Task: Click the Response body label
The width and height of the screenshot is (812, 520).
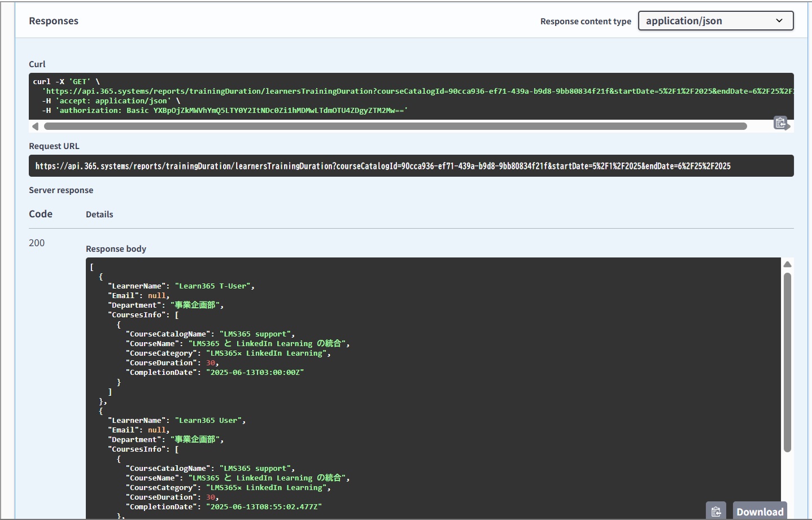Action: pos(116,249)
